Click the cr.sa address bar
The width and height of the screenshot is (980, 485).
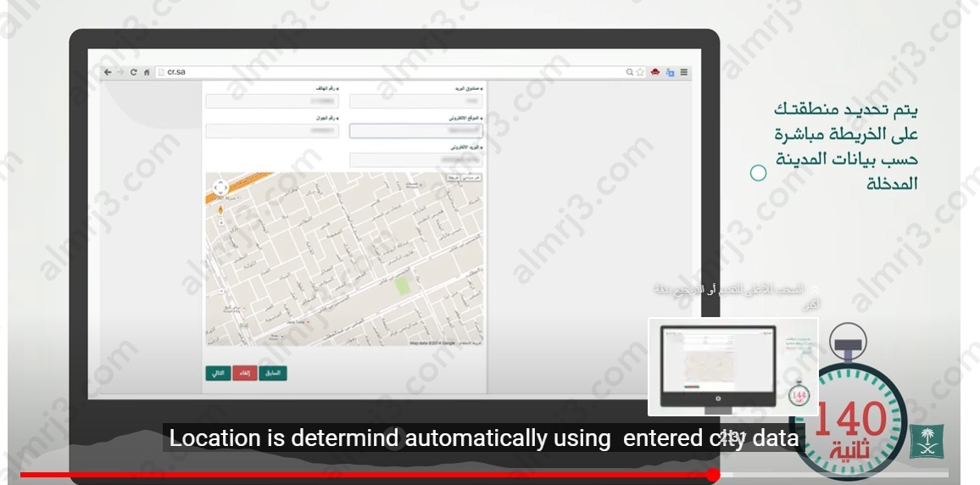pyautogui.click(x=381, y=73)
